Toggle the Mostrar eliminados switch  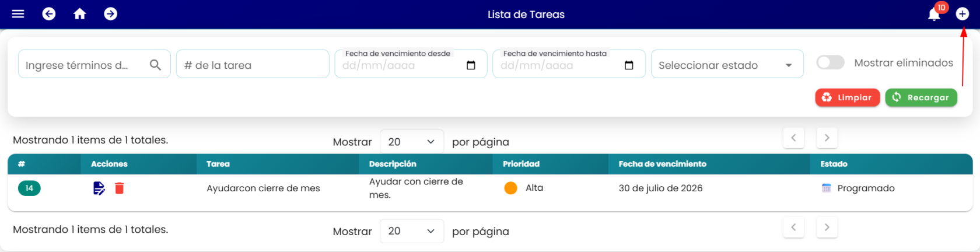(830, 62)
